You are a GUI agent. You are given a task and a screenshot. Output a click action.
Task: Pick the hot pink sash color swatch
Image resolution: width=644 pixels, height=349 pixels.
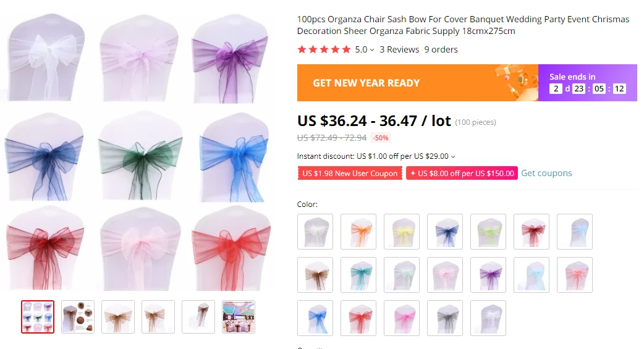tap(402, 318)
